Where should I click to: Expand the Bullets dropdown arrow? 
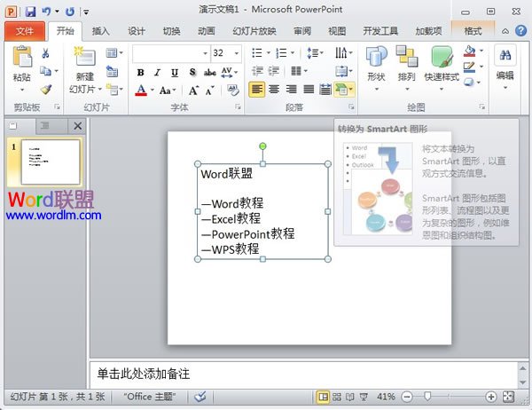click(x=269, y=53)
